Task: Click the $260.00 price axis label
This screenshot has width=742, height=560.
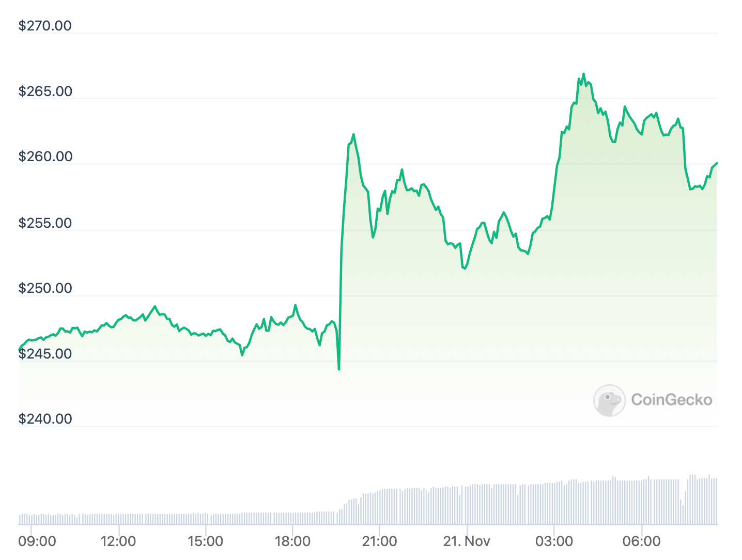Action: [x=45, y=157]
